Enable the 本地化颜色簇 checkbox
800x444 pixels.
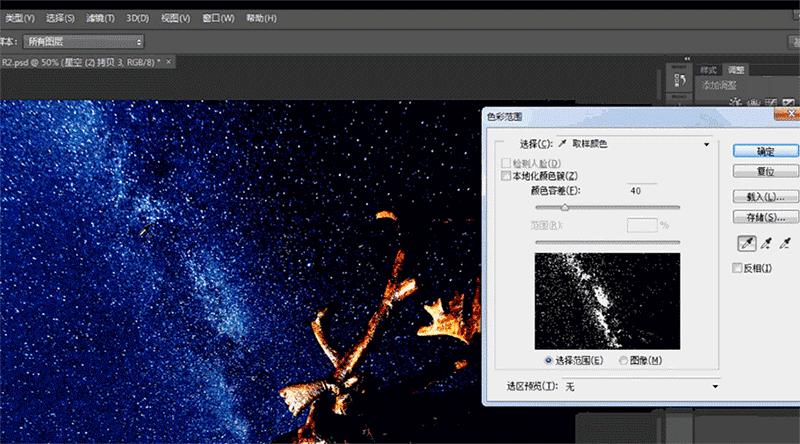(x=506, y=176)
